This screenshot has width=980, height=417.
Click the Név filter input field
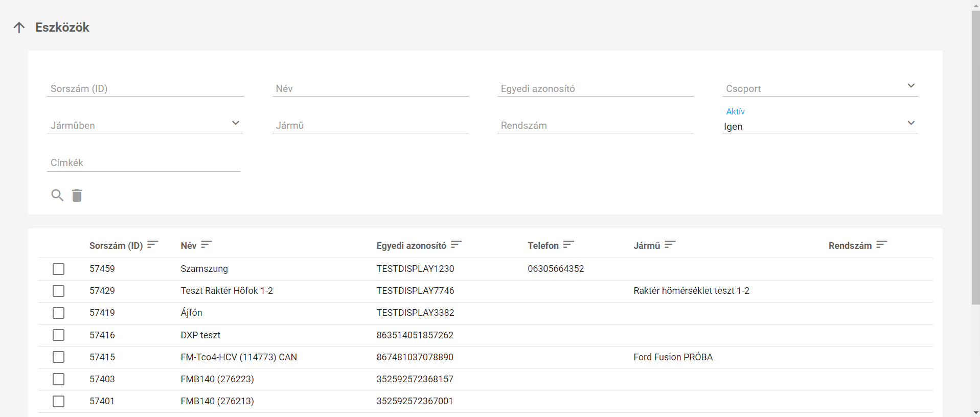coord(370,88)
